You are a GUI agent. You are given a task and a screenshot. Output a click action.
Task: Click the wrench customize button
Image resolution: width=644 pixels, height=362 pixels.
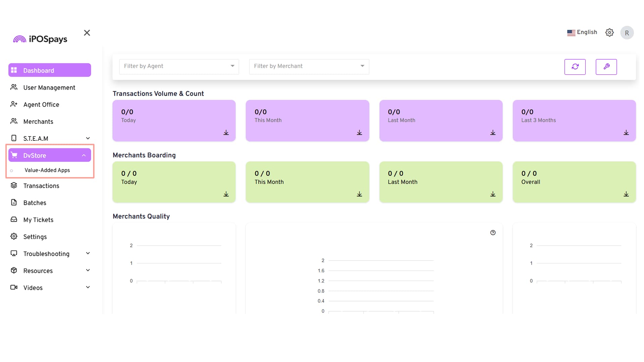606,67
